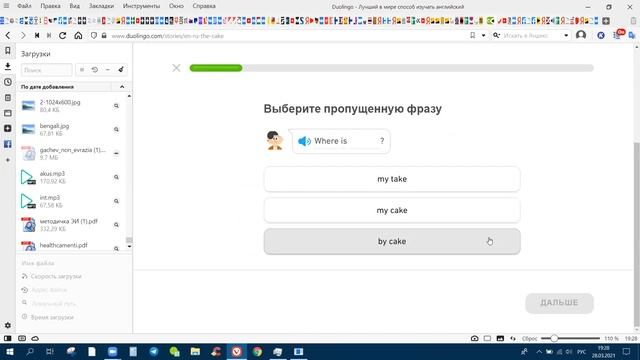Open the Window panel icon
This screenshot has width=640, height=360.
tap(7, 113)
